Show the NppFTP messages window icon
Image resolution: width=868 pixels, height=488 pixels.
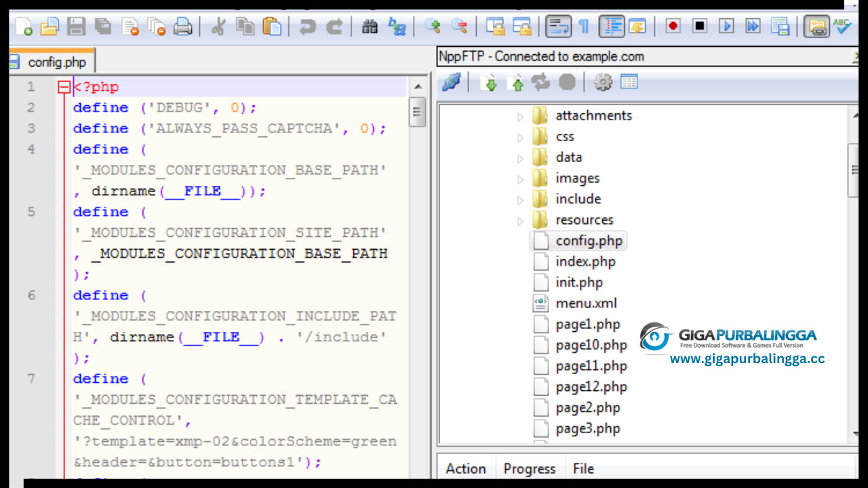click(x=629, y=83)
